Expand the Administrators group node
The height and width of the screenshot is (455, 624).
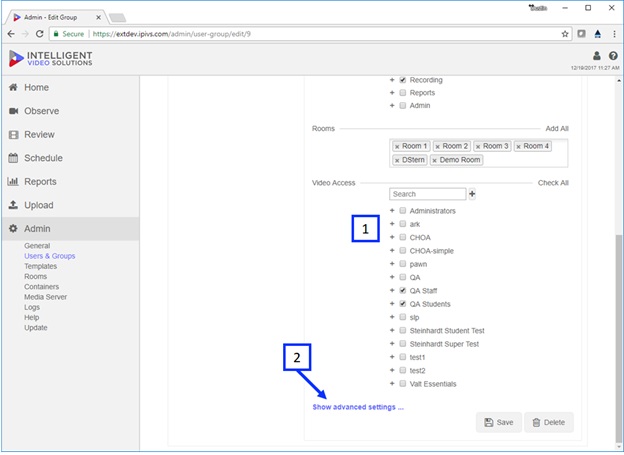(392, 211)
